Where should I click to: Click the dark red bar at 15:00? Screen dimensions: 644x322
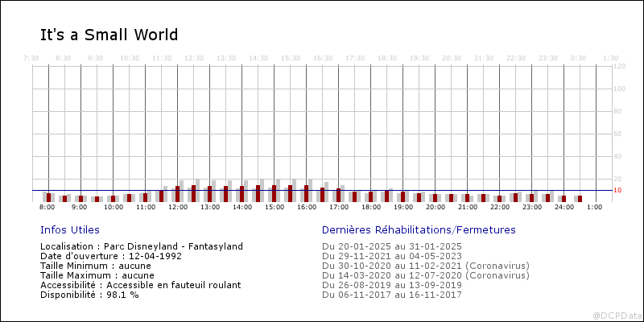click(x=274, y=193)
